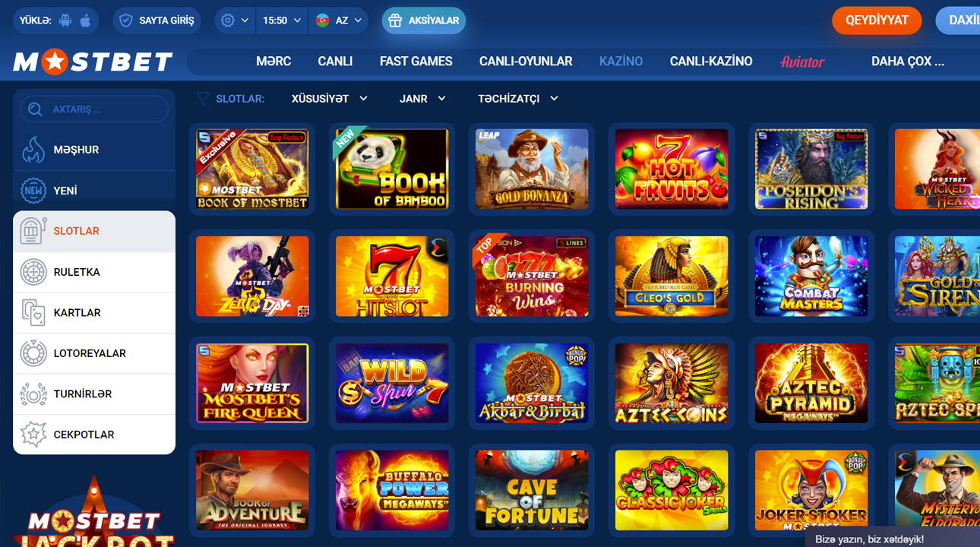This screenshot has width=980, height=547.
Task: Open the JANR genre dropdown
Action: pyautogui.click(x=422, y=99)
